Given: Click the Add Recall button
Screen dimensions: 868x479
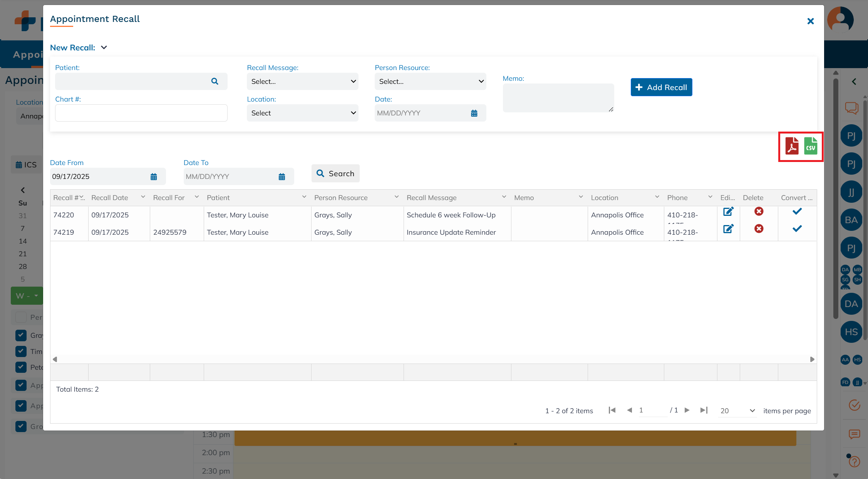Looking at the screenshot, I should click(661, 87).
